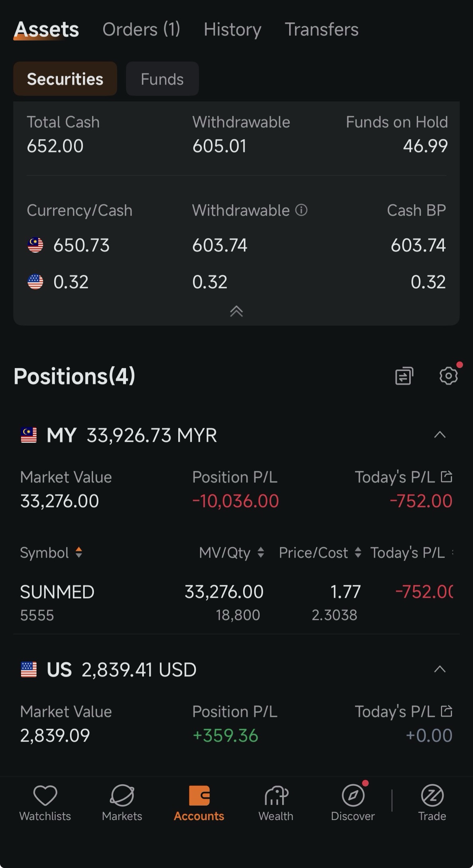The width and height of the screenshot is (473, 868).
Task: Sort positions by MV/Qty
Action: click(232, 552)
